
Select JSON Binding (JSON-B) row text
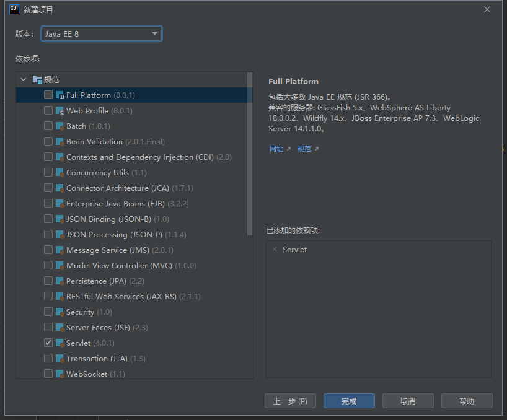click(118, 219)
